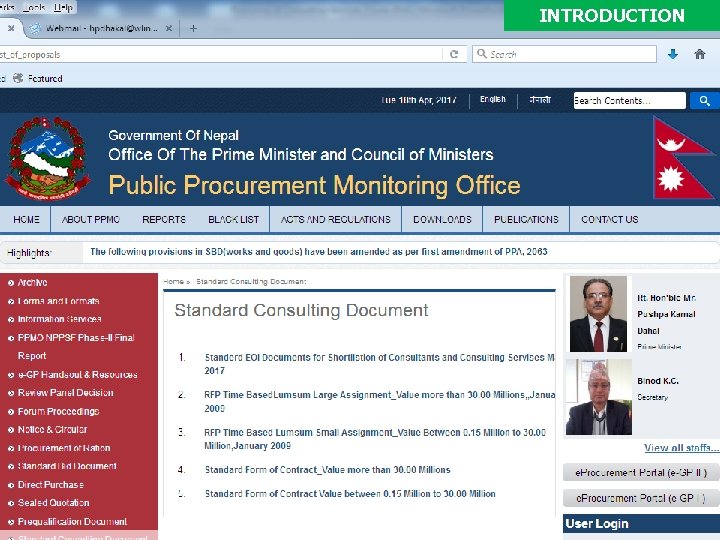Click the Featured bookmark icon

18,78
